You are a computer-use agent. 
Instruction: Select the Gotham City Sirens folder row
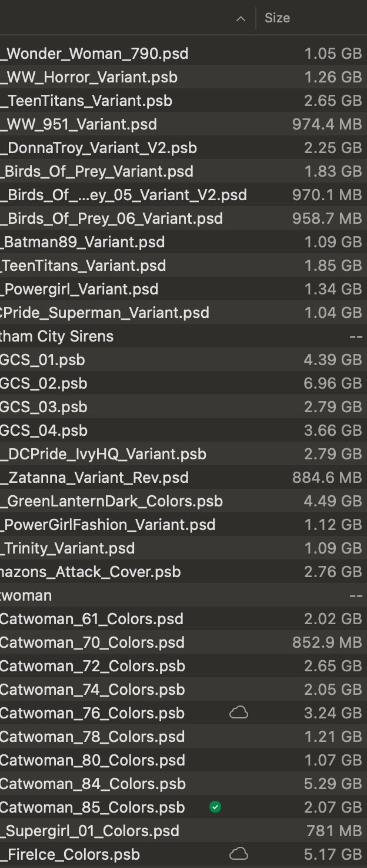point(56,336)
